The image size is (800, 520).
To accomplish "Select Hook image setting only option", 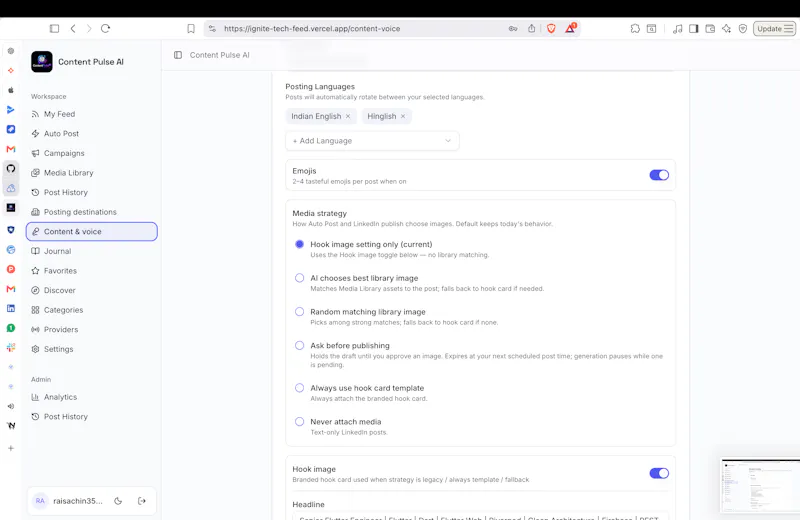I will coord(299,244).
